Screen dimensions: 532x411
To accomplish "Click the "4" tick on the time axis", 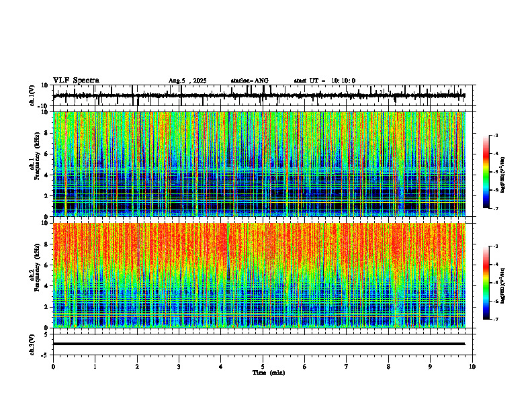I will click(x=221, y=367).
